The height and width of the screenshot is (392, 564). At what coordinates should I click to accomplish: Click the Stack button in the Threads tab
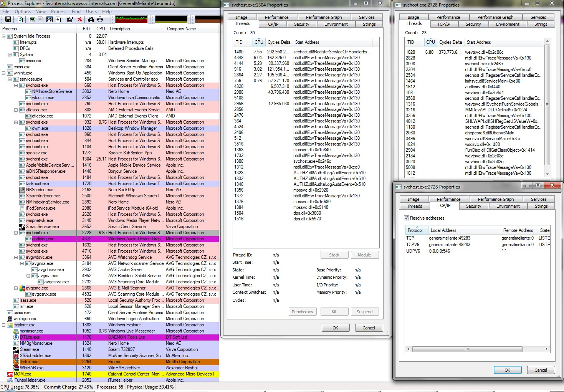pos(334,255)
